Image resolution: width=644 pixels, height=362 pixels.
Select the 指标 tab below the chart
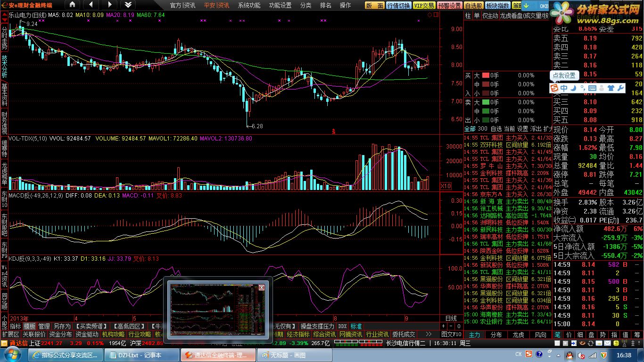pyautogui.click(x=16, y=326)
